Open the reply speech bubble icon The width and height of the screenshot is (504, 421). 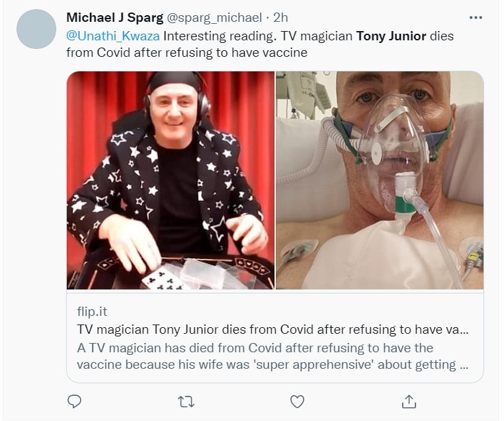(75, 401)
